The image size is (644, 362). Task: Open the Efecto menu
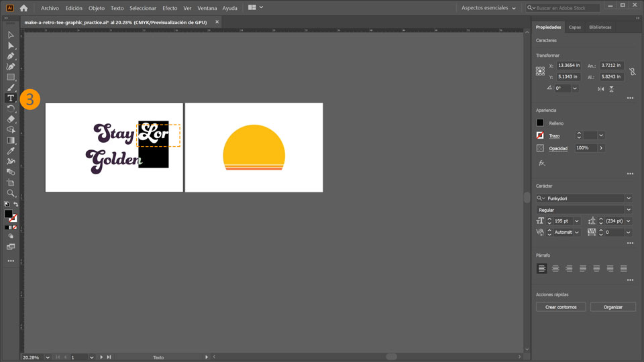[x=170, y=8]
